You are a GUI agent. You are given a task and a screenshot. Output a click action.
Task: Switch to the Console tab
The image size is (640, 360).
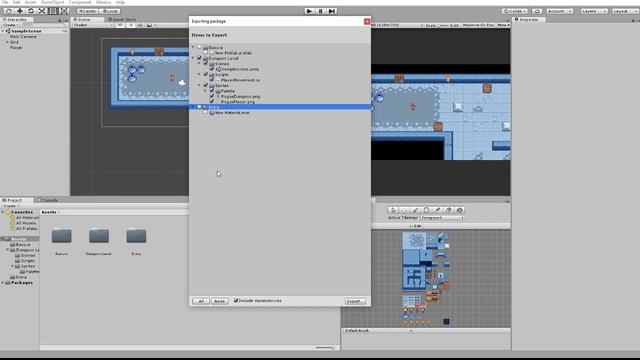(x=48, y=200)
